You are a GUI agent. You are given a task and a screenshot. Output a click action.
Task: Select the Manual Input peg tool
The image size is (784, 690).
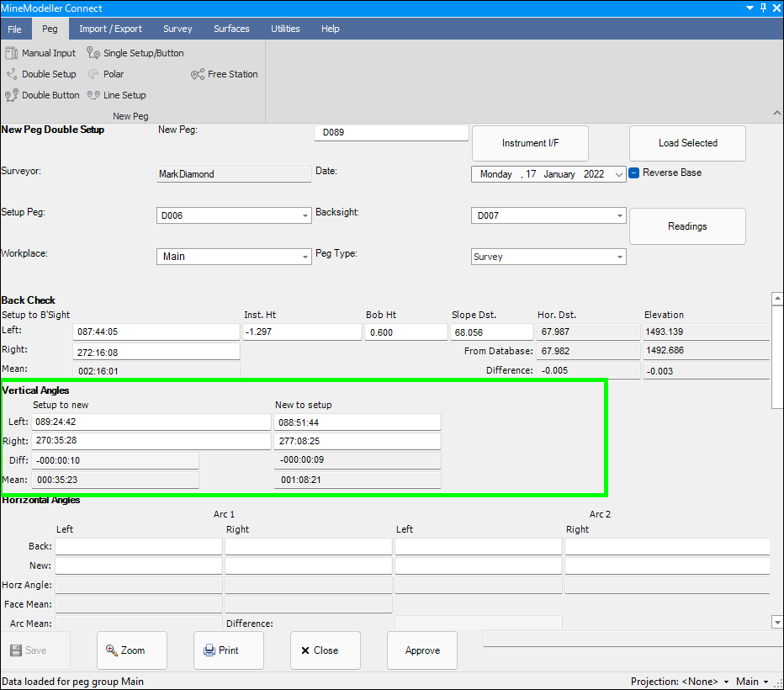[x=40, y=53]
